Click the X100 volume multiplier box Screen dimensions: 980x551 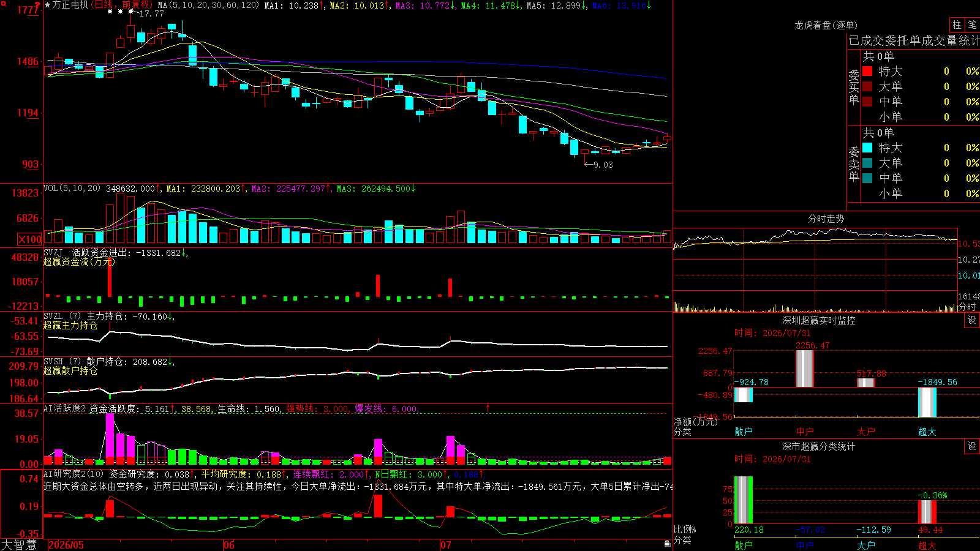click(30, 239)
